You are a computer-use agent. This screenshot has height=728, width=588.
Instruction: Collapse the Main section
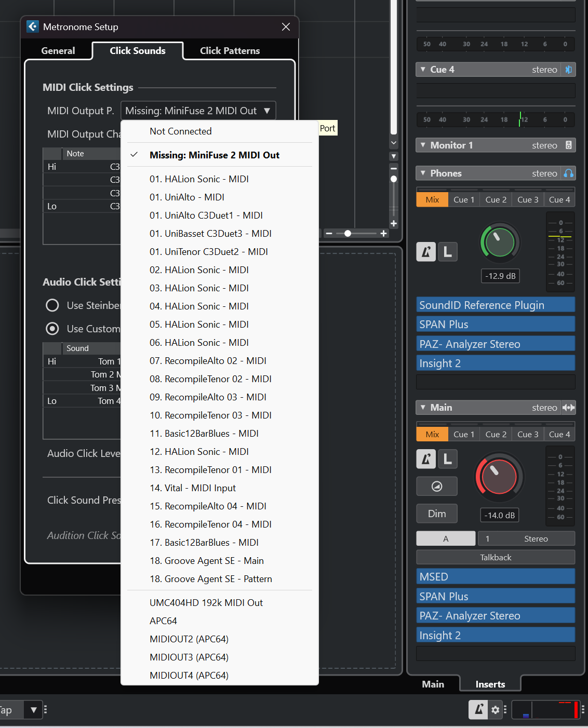coord(423,408)
